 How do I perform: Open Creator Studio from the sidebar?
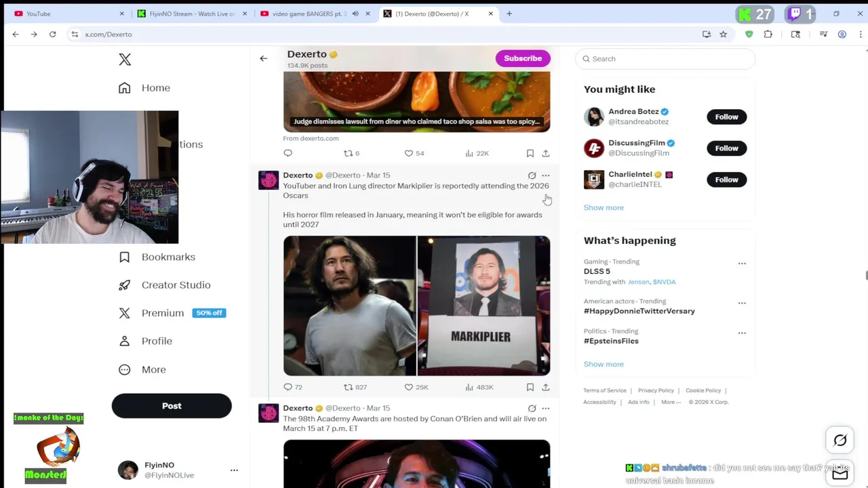(165, 285)
